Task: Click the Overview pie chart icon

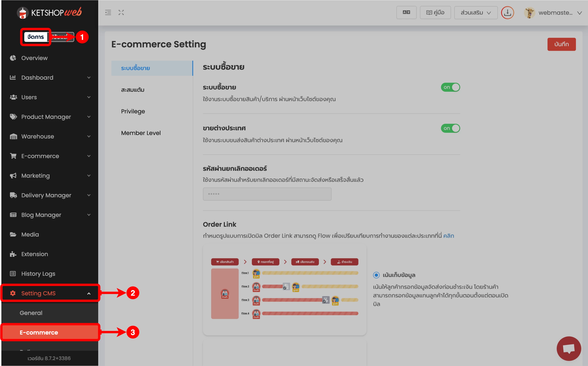Action: [x=13, y=58]
